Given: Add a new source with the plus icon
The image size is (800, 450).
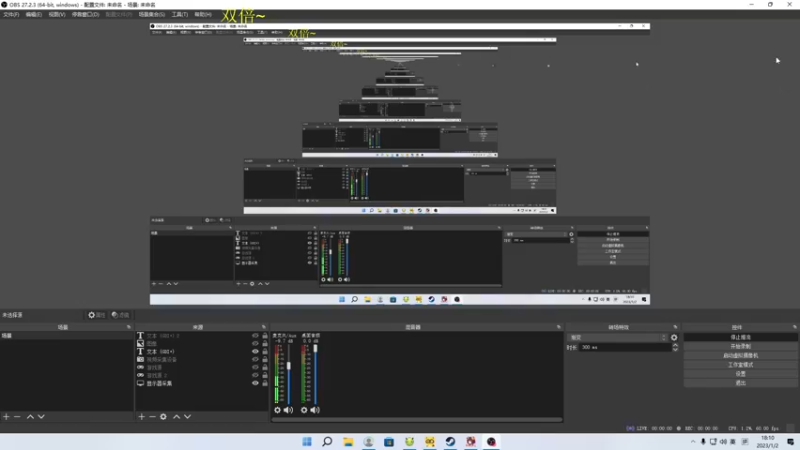Looking at the screenshot, I should [141, 417].
